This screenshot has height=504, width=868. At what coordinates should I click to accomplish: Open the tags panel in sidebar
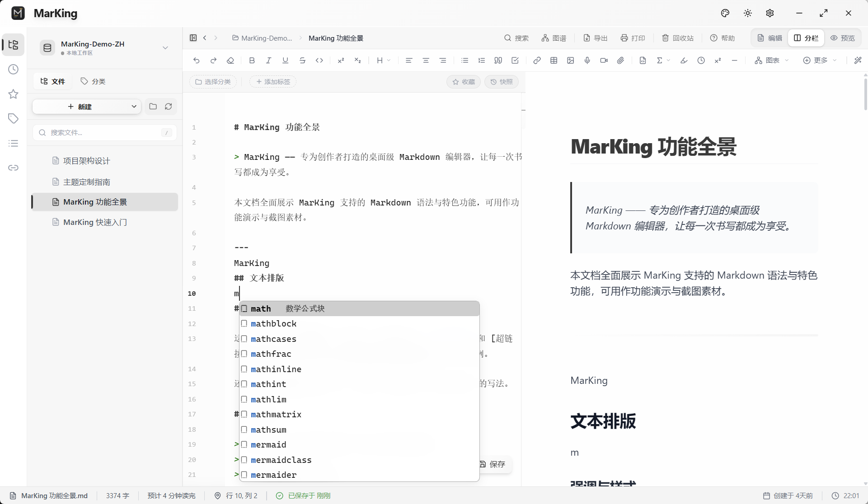click(14, 118)
